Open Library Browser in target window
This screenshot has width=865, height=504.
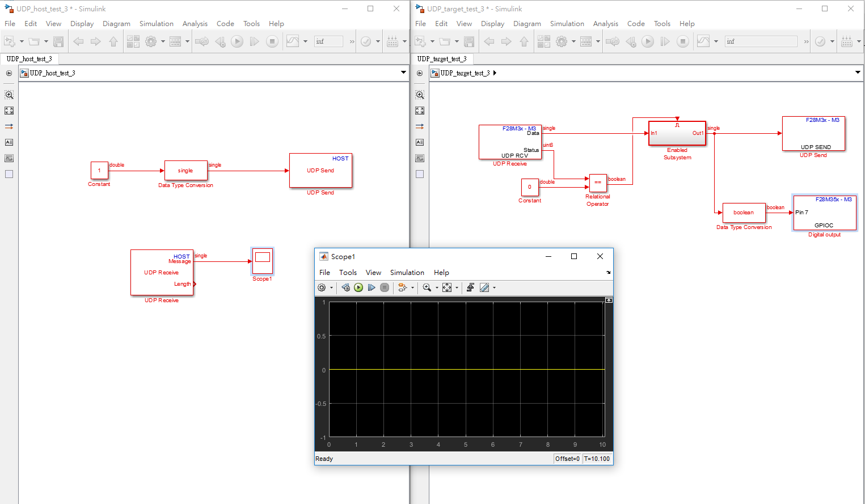[544, 41]
